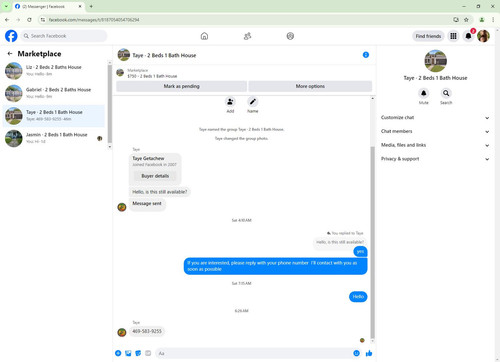Click Mark as pending button

click(x=181, y=86)
